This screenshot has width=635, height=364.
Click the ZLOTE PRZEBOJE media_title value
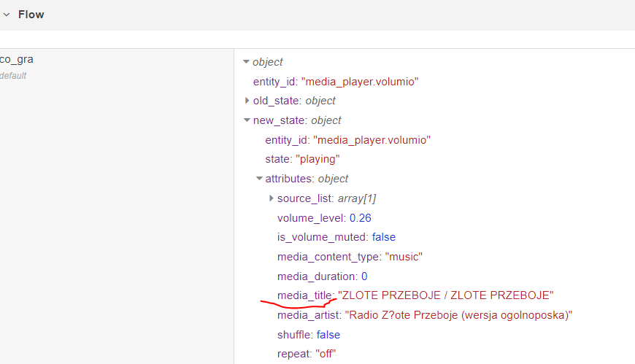pos(445,295)
